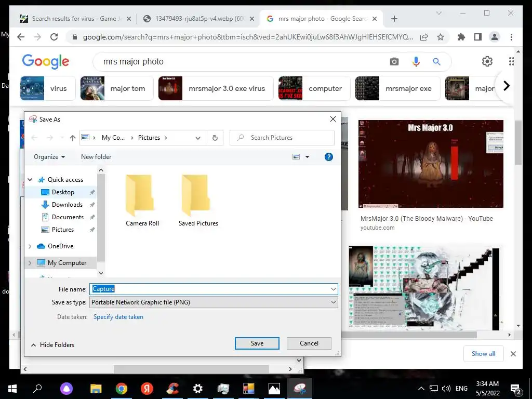Collapse the Quick access tree node
This screenshot has height=399, width=532.
pos(30,179)
